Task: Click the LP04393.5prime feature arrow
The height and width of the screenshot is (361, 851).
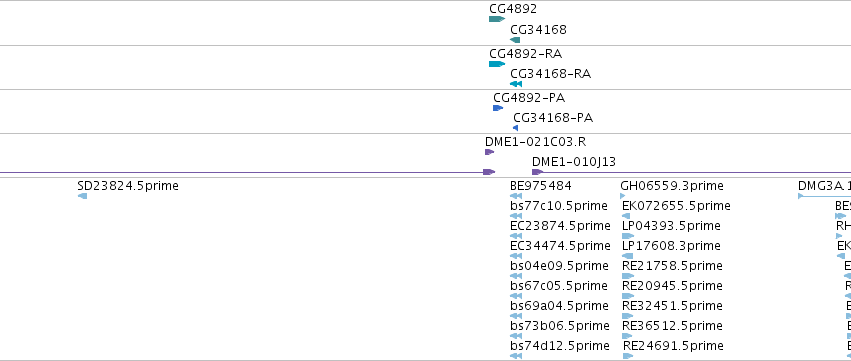Action: 628,236
